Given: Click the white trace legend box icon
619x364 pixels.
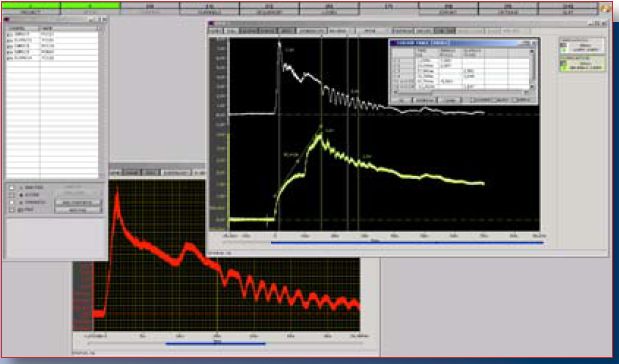Looking at the screenshot, I should [563, 46].
